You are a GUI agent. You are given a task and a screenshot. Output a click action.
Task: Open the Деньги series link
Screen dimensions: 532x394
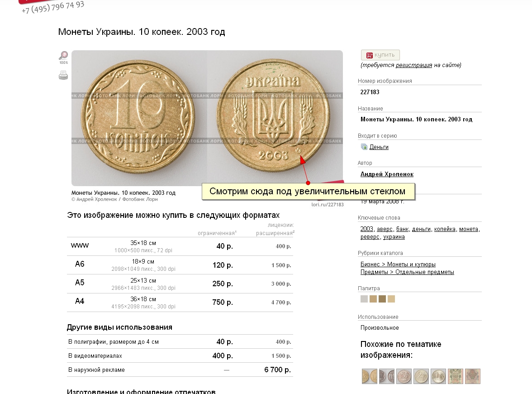[379, 147]
